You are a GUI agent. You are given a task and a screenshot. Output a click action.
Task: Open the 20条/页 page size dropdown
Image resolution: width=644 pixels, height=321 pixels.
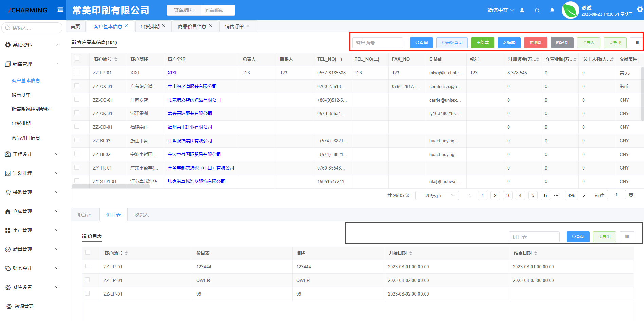pyautogui.click(x=437, y=195)
